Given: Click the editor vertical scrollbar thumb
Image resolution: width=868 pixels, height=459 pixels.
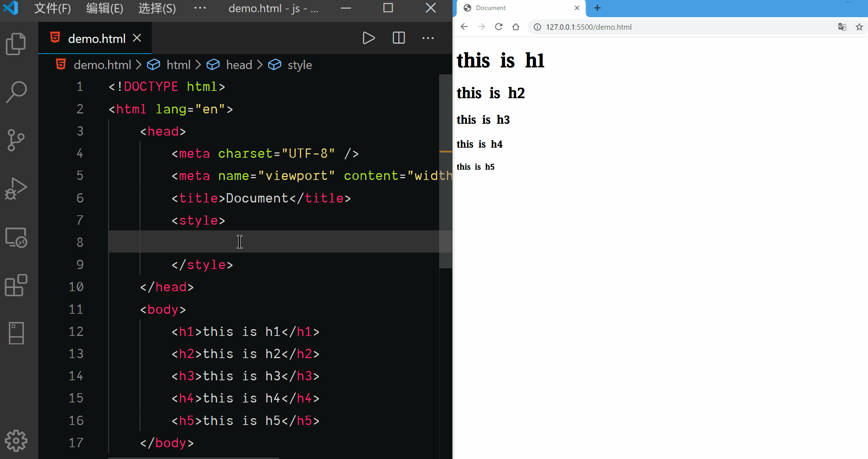Looking at the screenshot, I should tap(445, 171).
